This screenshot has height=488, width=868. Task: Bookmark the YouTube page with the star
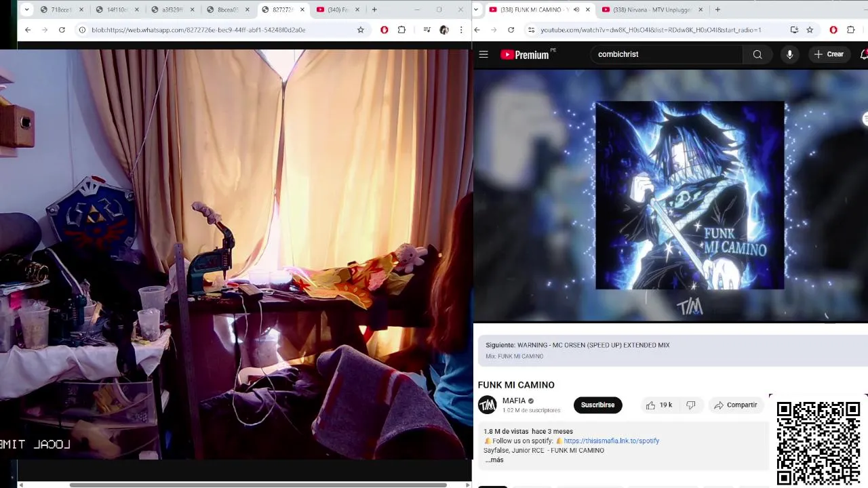click(x=810, y=30)
